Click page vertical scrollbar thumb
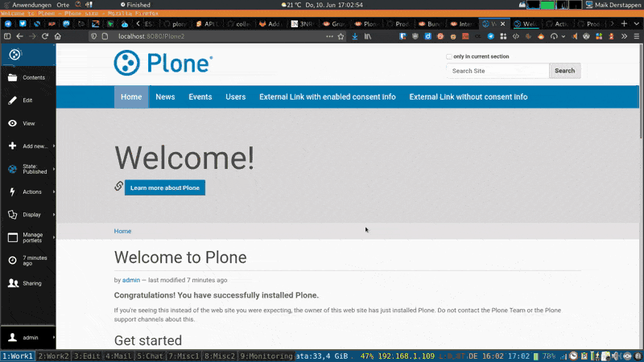Image resolution: width=644 pixels, height=362 pixels. tap(641, 93)
